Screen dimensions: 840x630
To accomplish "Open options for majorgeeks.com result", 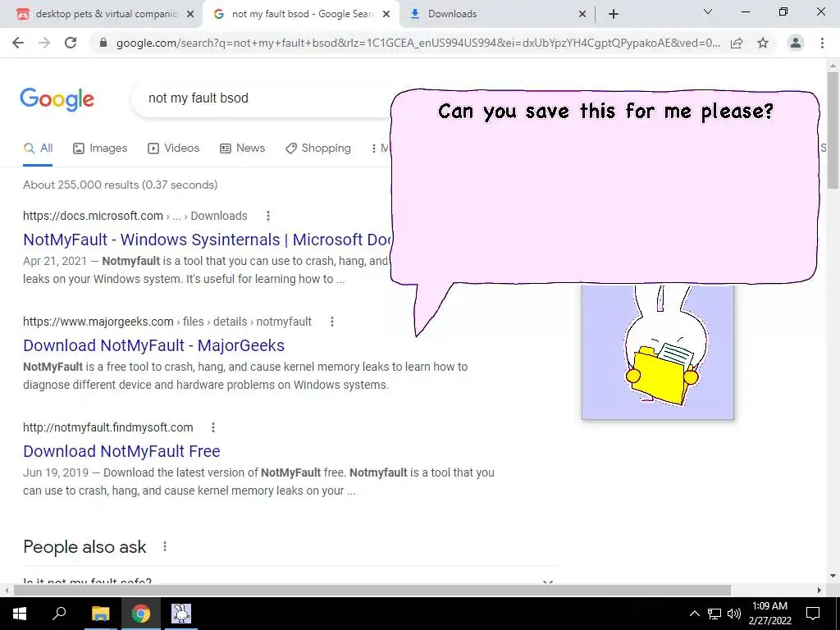I will click(332, 322).
